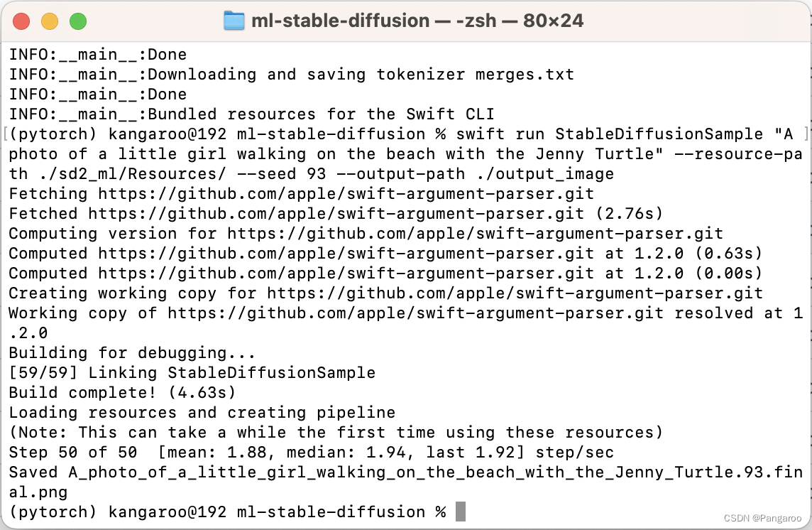Click the Build complete! line

tap(122, 393)
